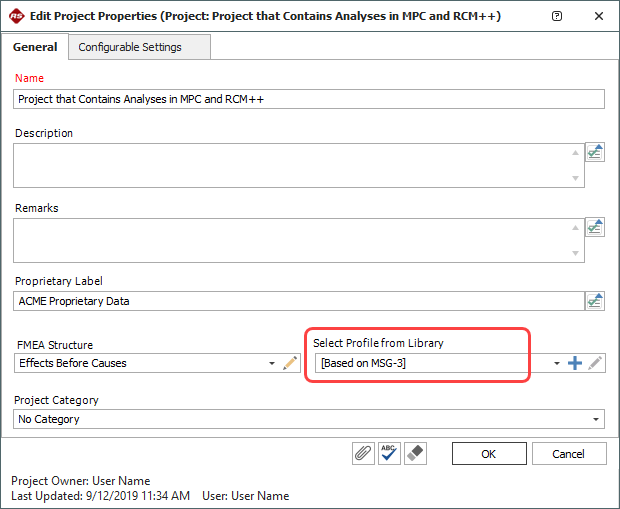The image size is (620, 509).
Task: Expand the Select Profile from Library dropdown
Action: (557, 363)
